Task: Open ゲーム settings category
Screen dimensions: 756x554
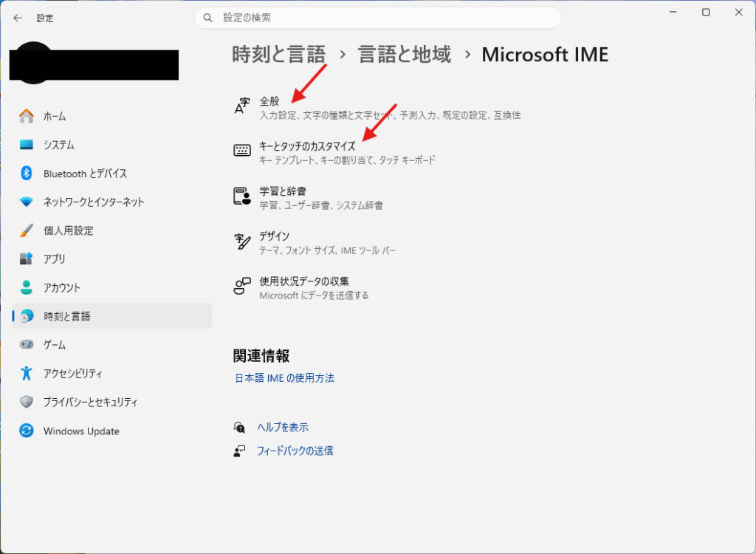Action: coord(112,344)
